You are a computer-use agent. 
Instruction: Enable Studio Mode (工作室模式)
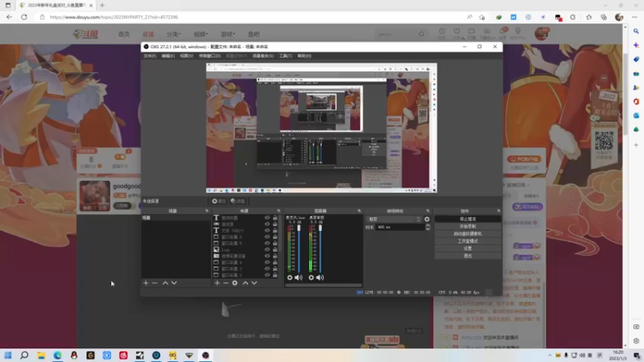pos(468,241)
